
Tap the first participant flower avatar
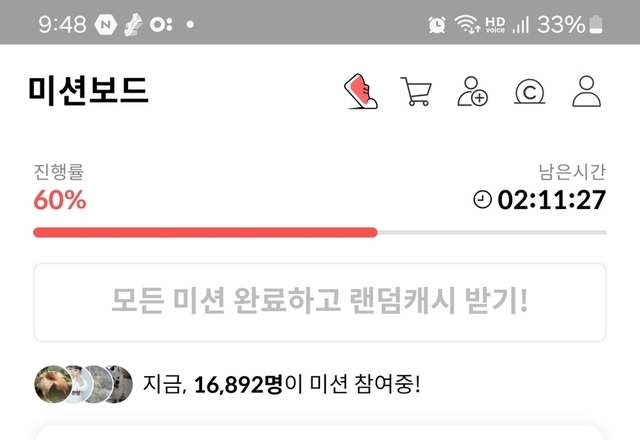[x=52, y=384]
